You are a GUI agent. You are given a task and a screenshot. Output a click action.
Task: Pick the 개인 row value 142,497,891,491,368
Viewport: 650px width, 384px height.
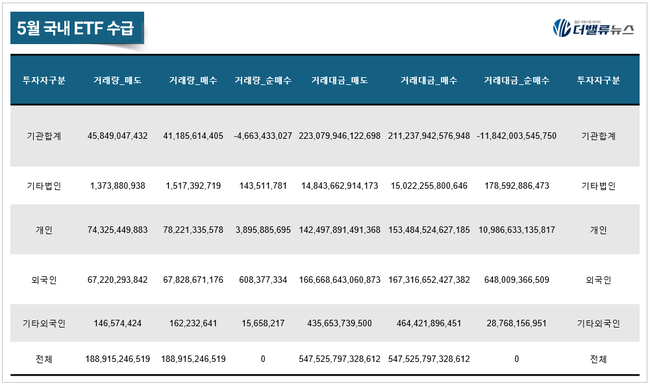(x=339, y=230)
